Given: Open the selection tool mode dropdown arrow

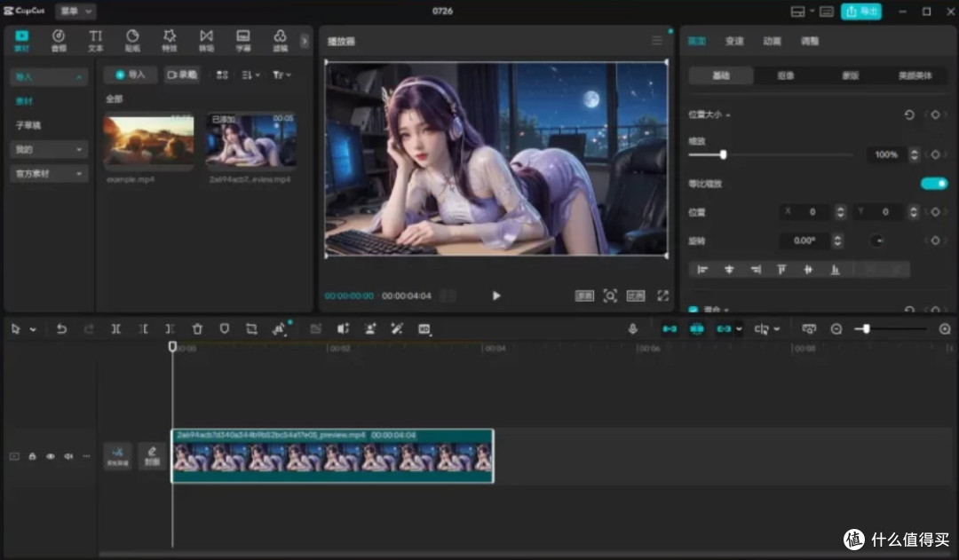Looking at the screenshot, I should pyautogui.click(x=33, y=329).
